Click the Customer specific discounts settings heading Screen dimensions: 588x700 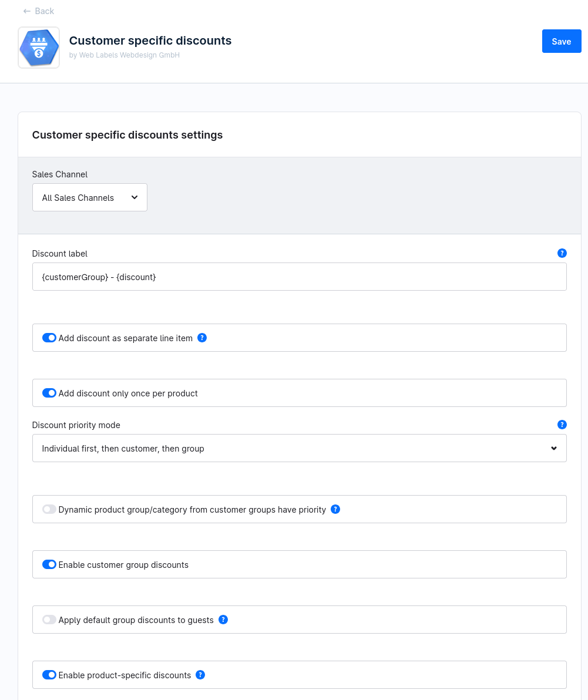(x=127, y=135)
